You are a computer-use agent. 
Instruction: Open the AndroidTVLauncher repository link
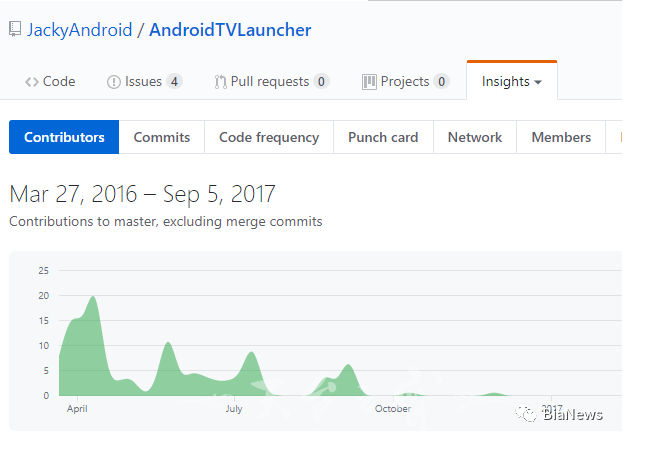pos(230,30)
